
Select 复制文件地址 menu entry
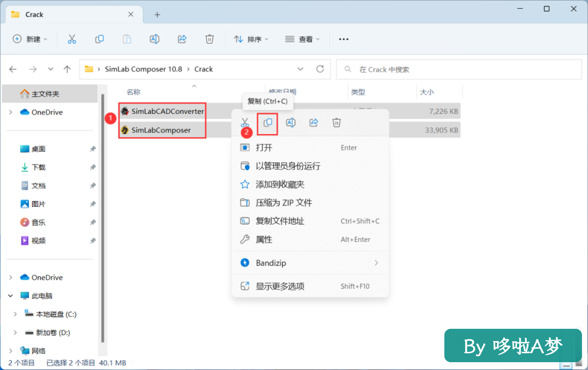[310, 221]
